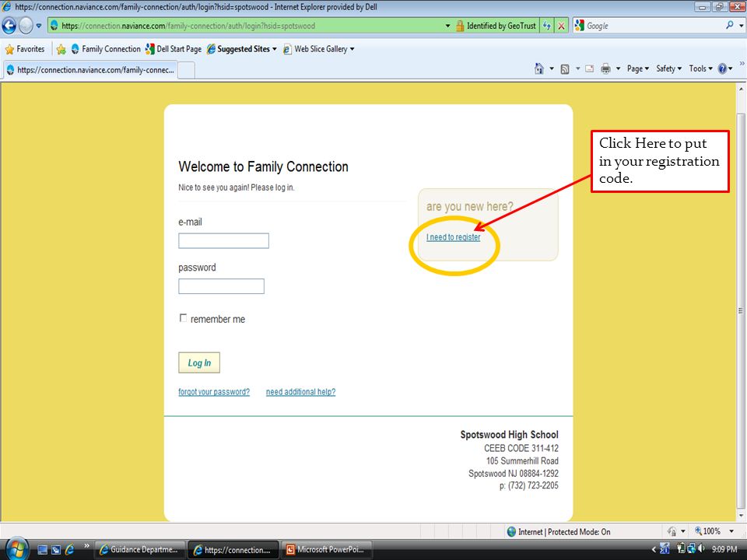Open a new blank tab
This screenshot has width=747, height=560.
pos(186,71)
